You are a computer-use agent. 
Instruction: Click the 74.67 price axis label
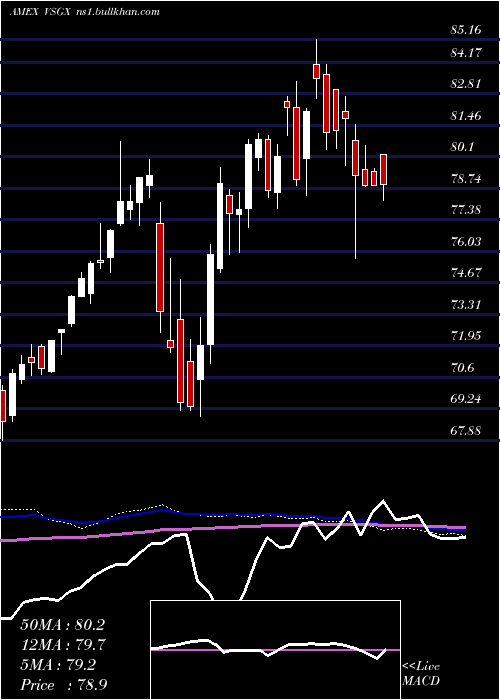pyautogui.click(x=466, y=273)
